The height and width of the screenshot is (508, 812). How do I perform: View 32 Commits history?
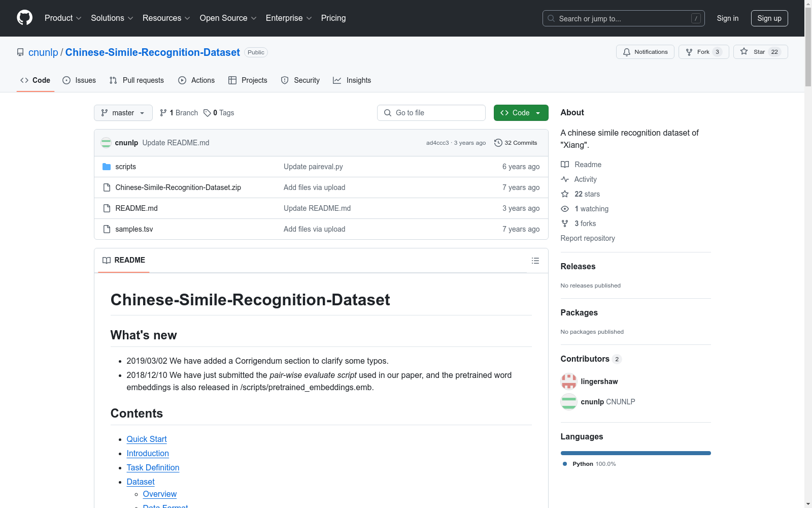coord(516,143)
